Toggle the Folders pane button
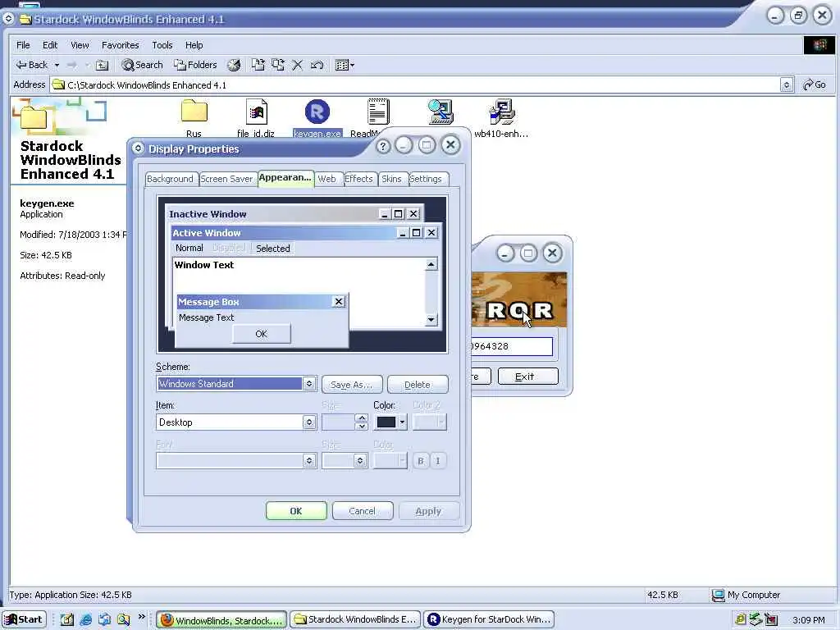Image resolution: width=840 pixels, height=630 pixels. click(195, 65)
